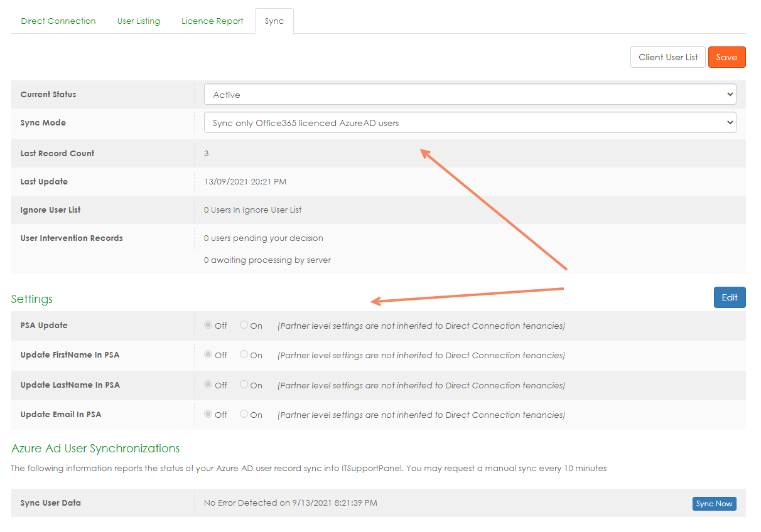Click the blue Edit settings button
Viewport: 761px width, 532px height.
click(x=729, y=297)
